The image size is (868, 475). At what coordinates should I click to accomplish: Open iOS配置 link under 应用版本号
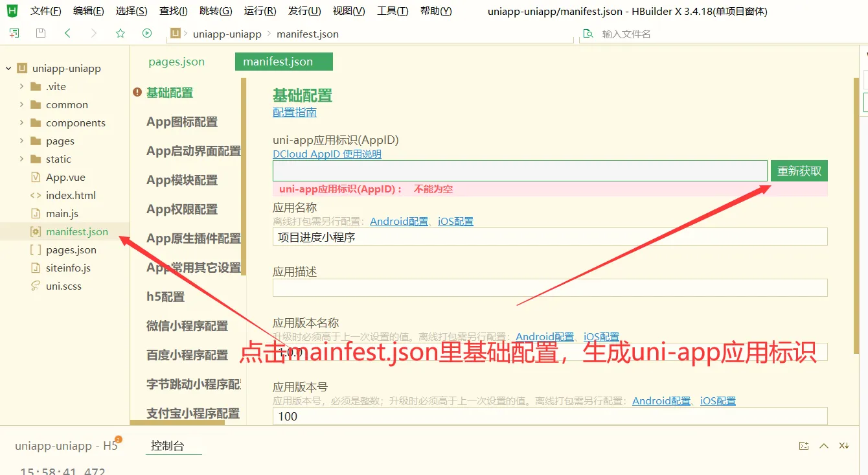(x=718, y=401)
